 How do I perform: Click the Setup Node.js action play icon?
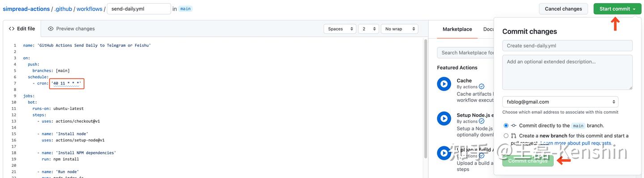(444, 118)
